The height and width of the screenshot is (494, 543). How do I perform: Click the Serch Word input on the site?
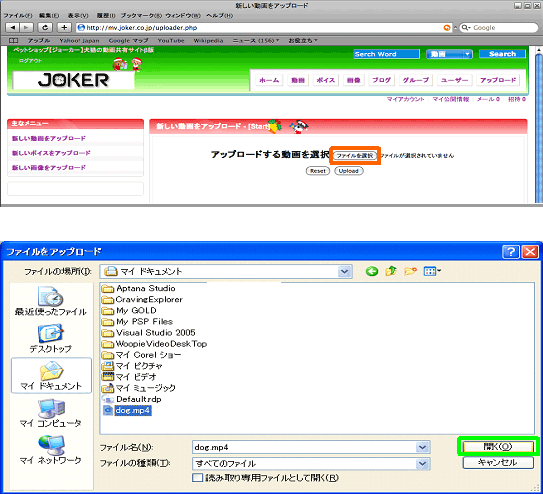[386, 54]
